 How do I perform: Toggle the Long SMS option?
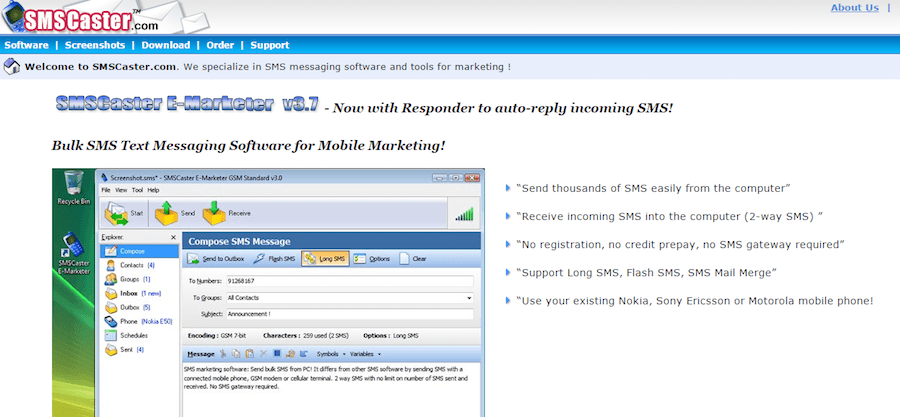coord(325,259)
